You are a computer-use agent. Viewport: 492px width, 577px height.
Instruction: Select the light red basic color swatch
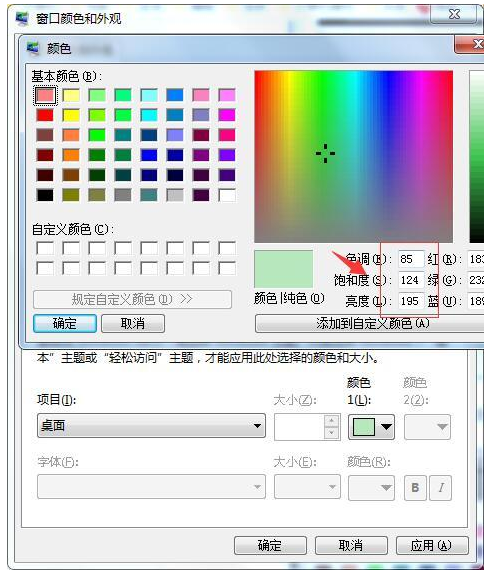tap(45, 95)
